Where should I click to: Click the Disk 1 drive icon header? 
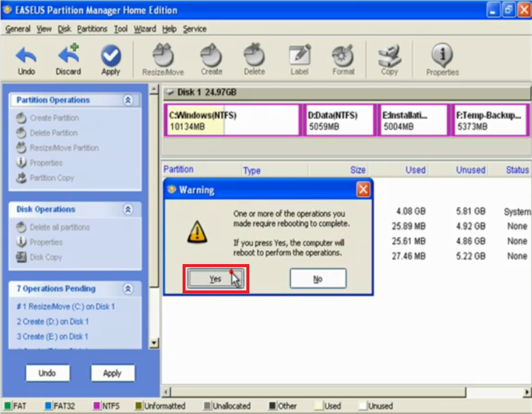pyautogui.click(x=170, y=92)
